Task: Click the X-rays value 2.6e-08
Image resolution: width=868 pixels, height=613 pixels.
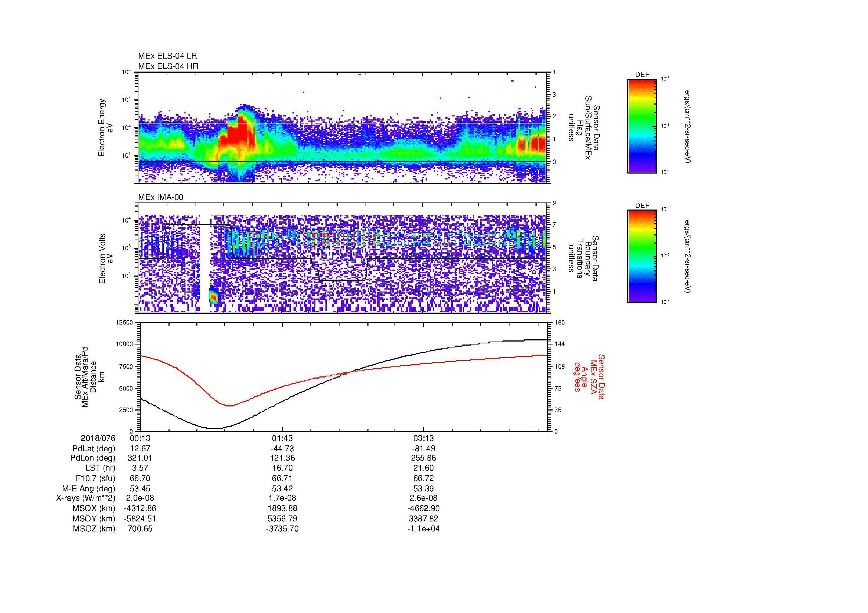Action: [423, 498]
